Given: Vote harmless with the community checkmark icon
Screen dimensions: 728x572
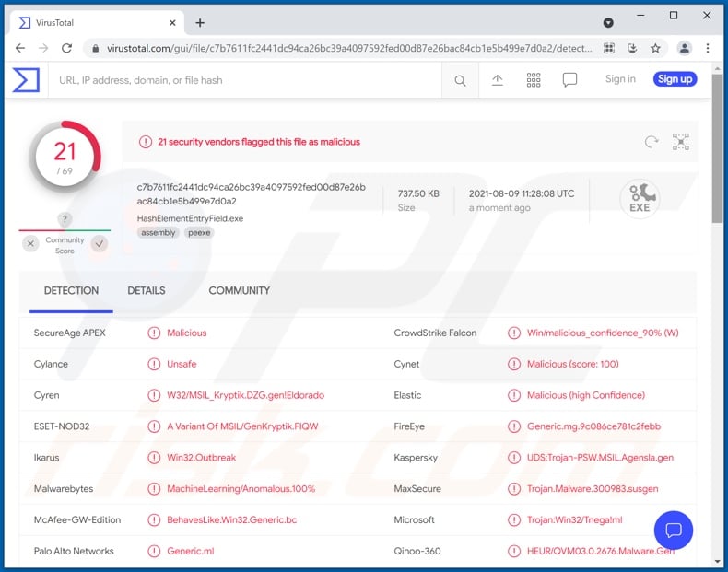Looking at the screenshot, I should pyautogui.click(x=100, y=243).
